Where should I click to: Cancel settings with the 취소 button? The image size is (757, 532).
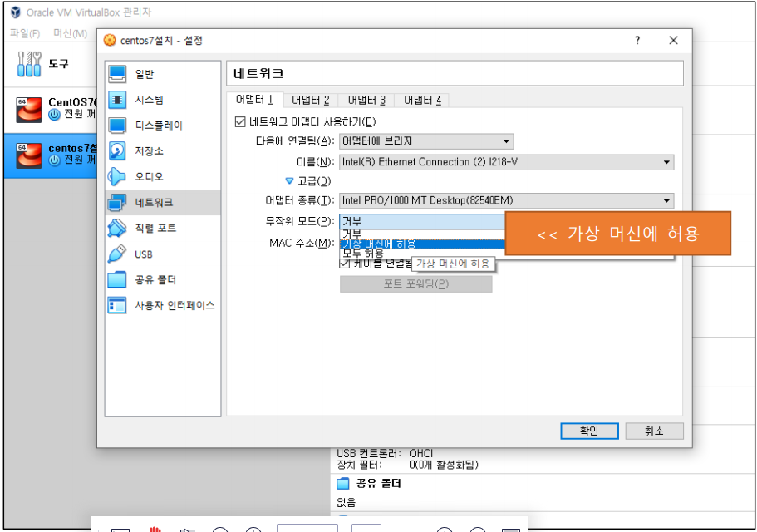click(654, 431)
